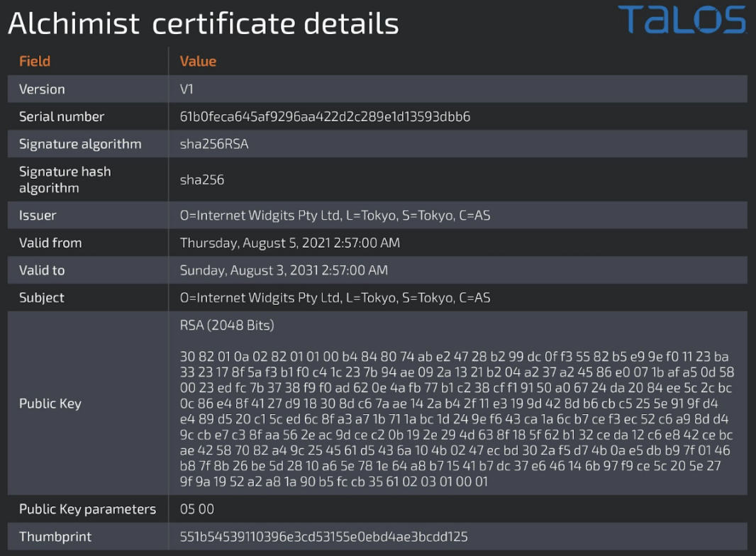Click the Serial number field label

[x=62, y=116]
